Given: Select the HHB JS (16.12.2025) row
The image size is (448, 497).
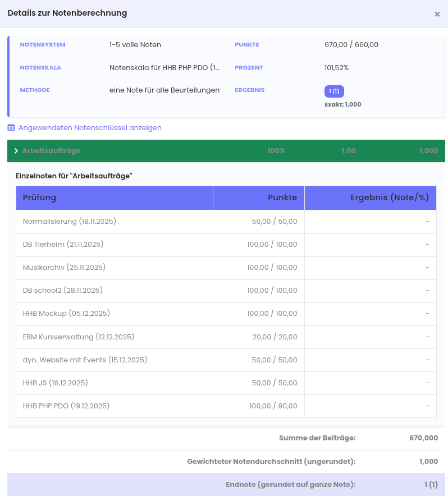Looking at the screenshot, I should point(56,383).
